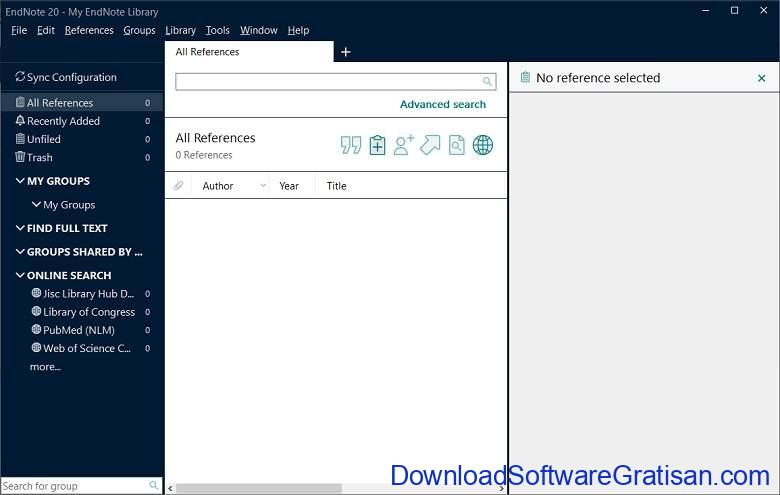Click the Export arrow icon
The image size is (780, 495).
click(x=430, y=145)
